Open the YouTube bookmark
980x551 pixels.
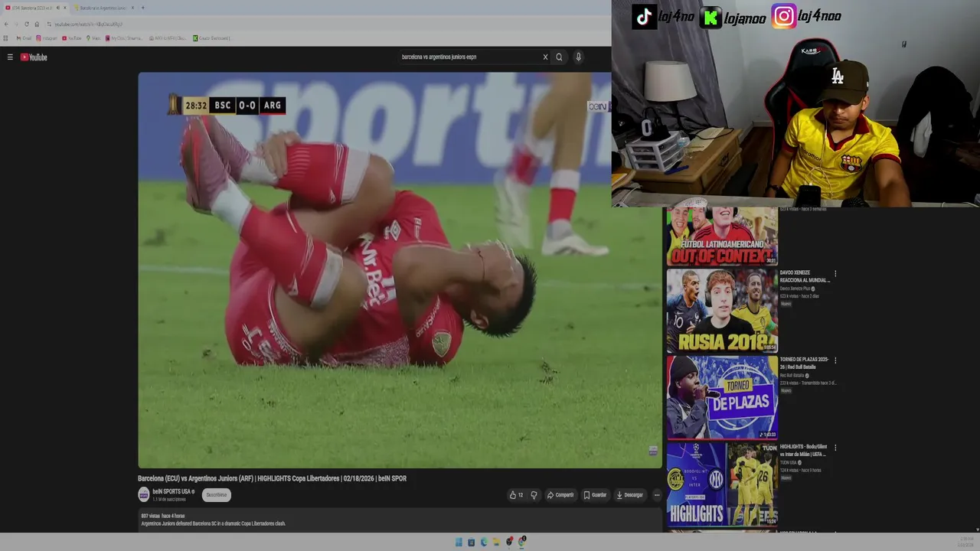click(71, 38)
